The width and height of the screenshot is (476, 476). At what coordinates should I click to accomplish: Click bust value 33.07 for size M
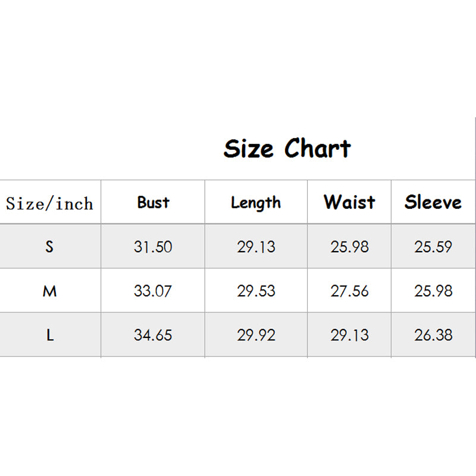click(x=153, y=291)
